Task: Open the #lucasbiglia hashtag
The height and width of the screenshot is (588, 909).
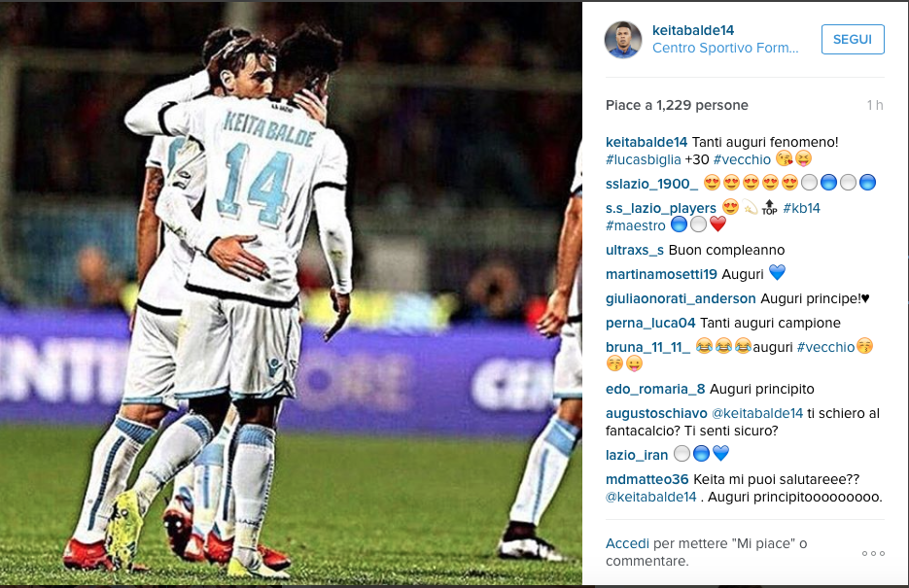Action: (x=644, y=159)
